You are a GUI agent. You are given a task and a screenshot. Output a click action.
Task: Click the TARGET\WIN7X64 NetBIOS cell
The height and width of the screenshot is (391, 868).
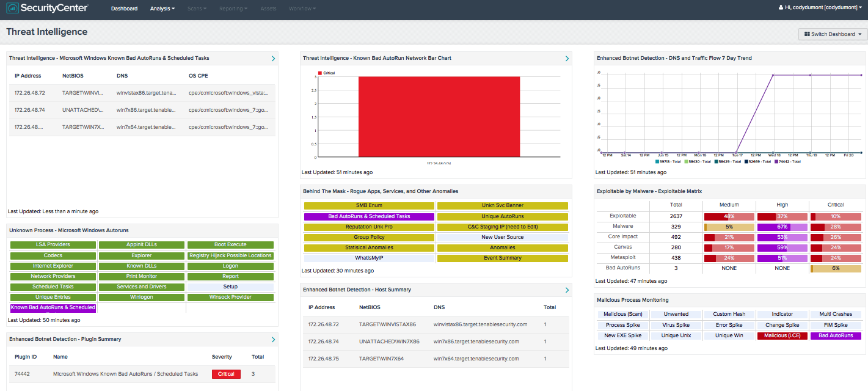click(381, 359)
